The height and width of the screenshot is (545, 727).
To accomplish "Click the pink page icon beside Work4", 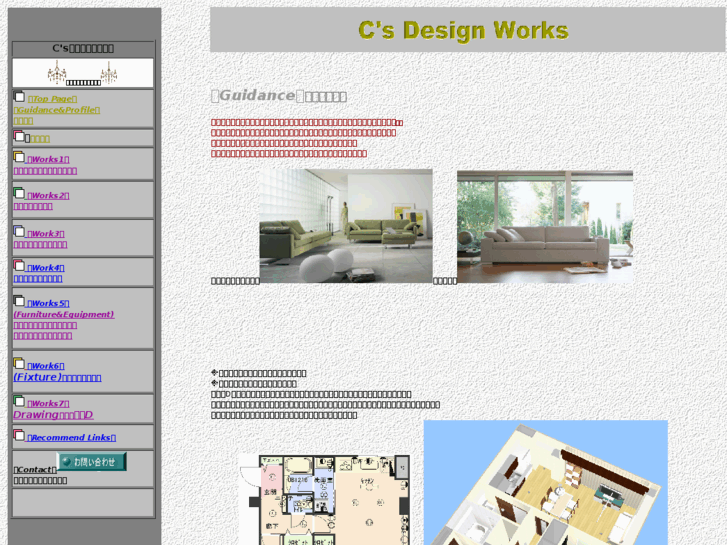I will coord(19,265).
